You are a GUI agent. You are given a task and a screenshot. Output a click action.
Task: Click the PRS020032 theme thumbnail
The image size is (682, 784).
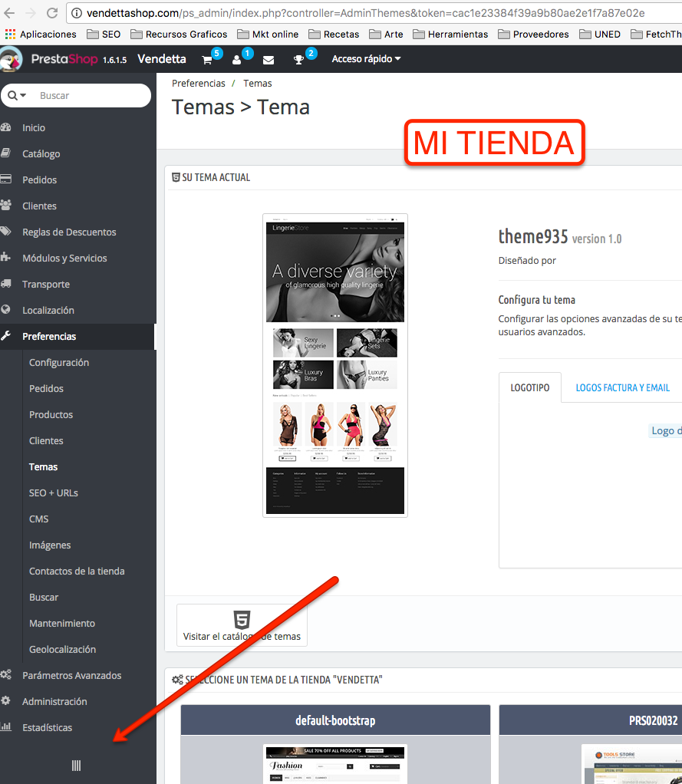point(633,764)
